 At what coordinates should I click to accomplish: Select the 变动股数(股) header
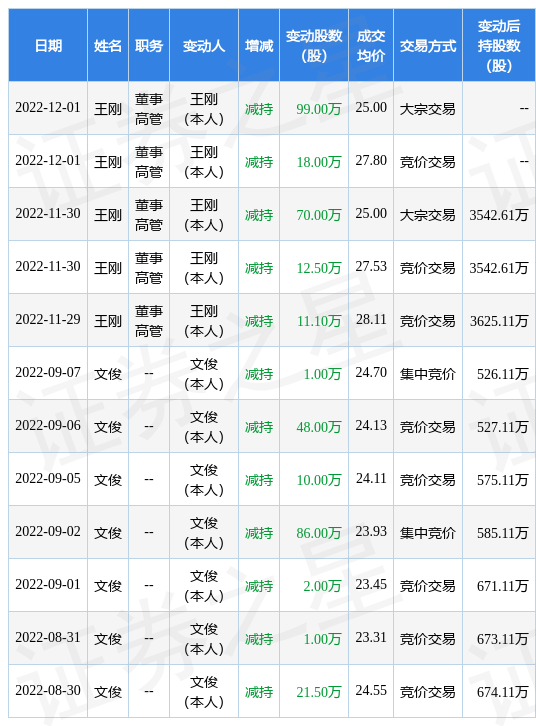coord(314,46)
